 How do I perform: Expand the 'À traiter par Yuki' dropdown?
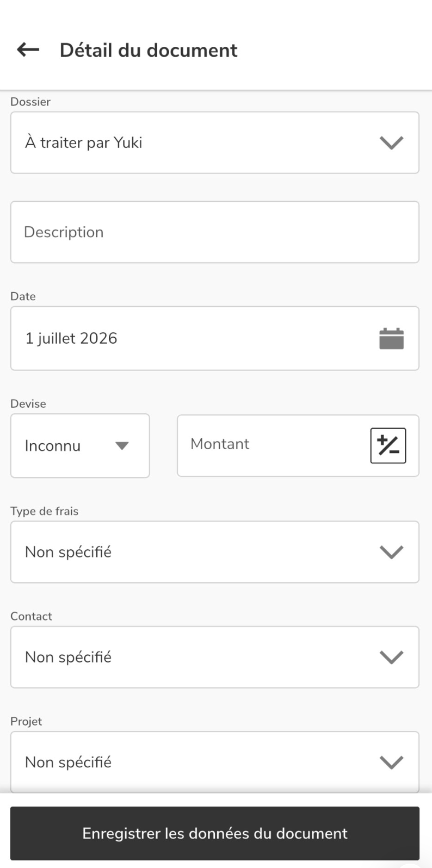tap(215, 142)
